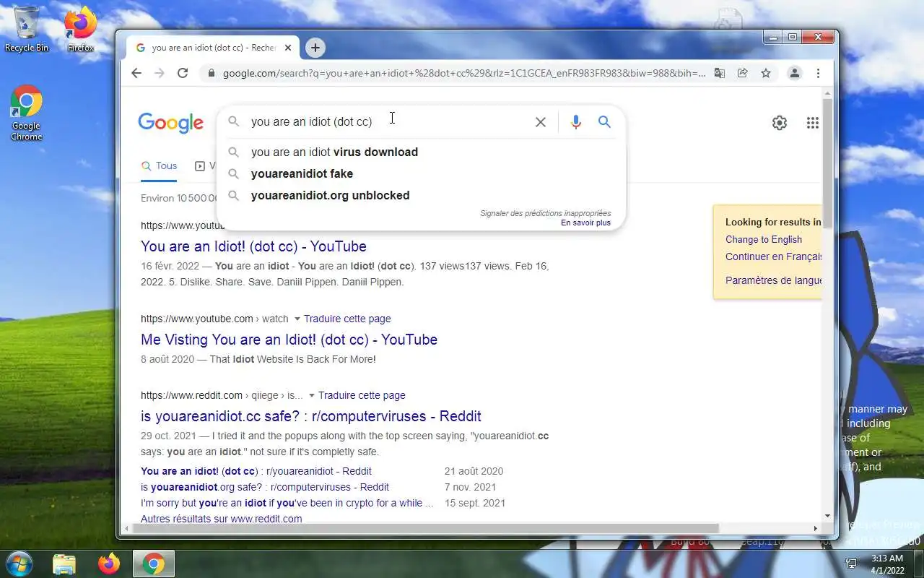Open a new tab with the plus button
The width and height of the screenshot is (924, 578).
[x=315, y=48]
